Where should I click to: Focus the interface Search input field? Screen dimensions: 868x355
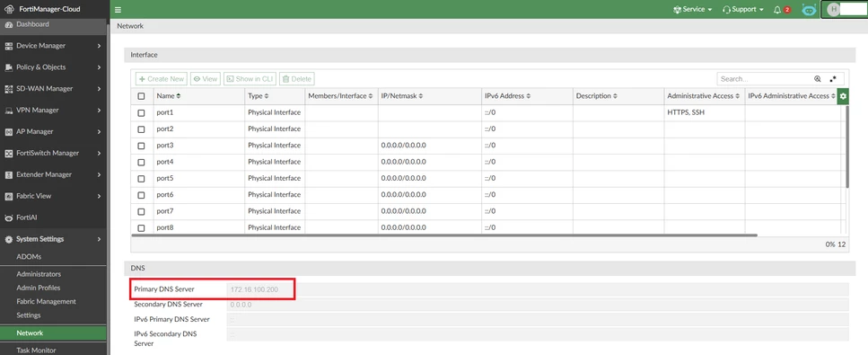[x=764, y=79]
